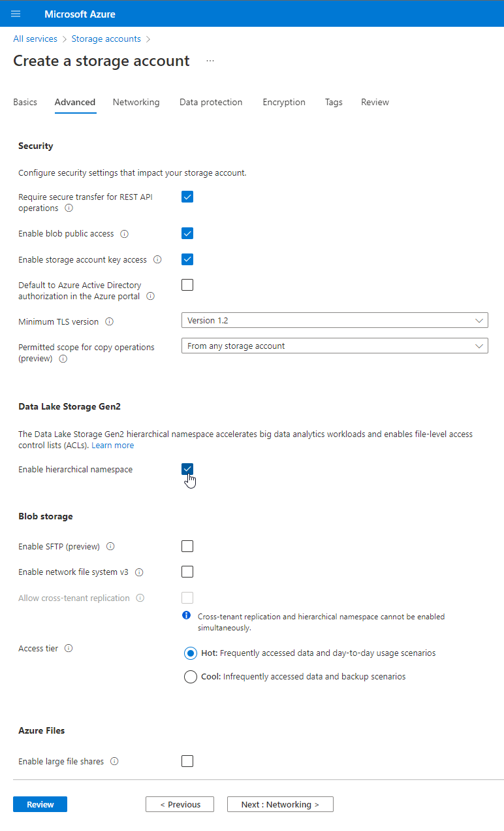This screenshot has width=504, height=831.
Task: Open the ellipsis menu beside page title
Action: coord(210,61)
